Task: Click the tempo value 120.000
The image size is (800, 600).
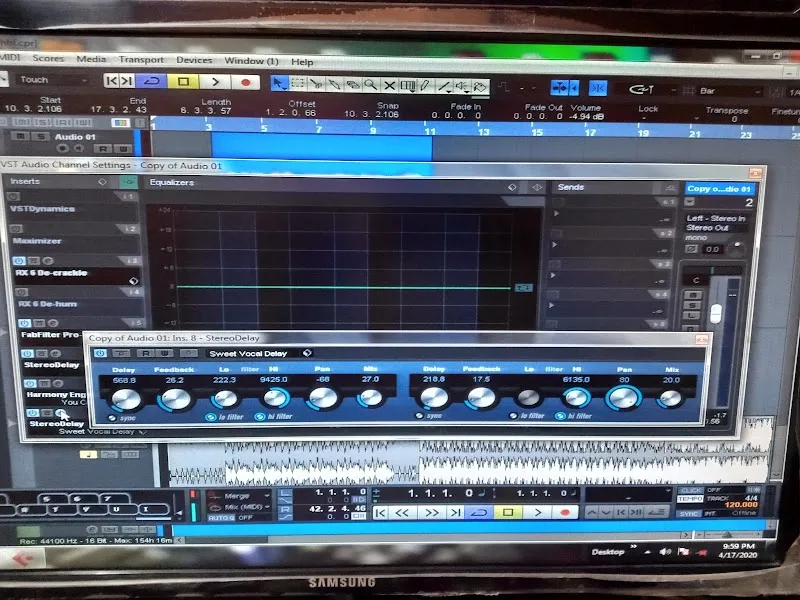Action: [741, 505]
